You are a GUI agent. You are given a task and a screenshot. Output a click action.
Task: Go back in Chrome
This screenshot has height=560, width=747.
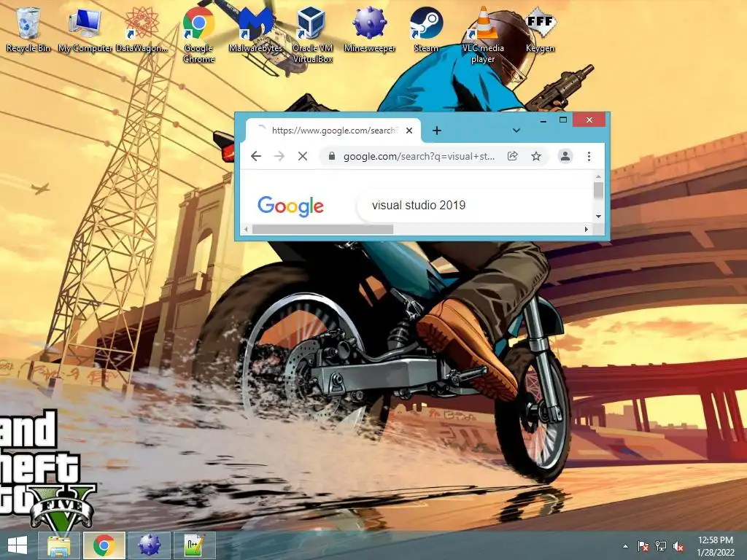(256, 156)
